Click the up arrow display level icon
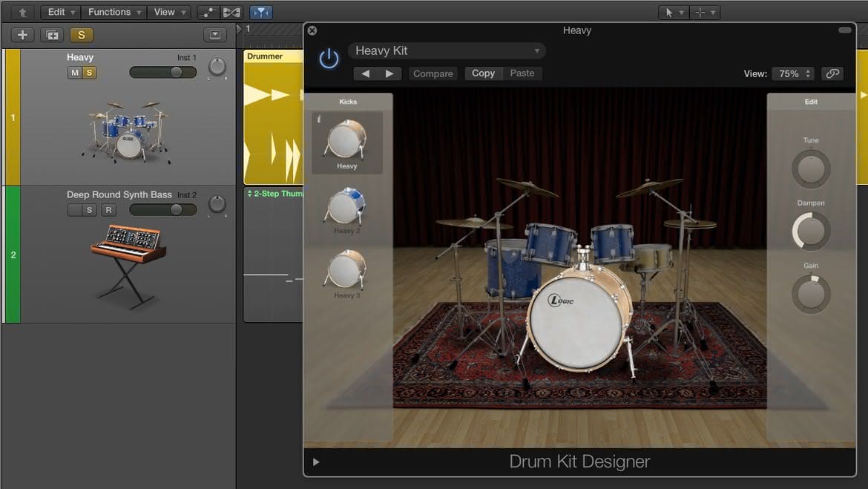Viewport: 868px width, 489px height. coord(23,12)
